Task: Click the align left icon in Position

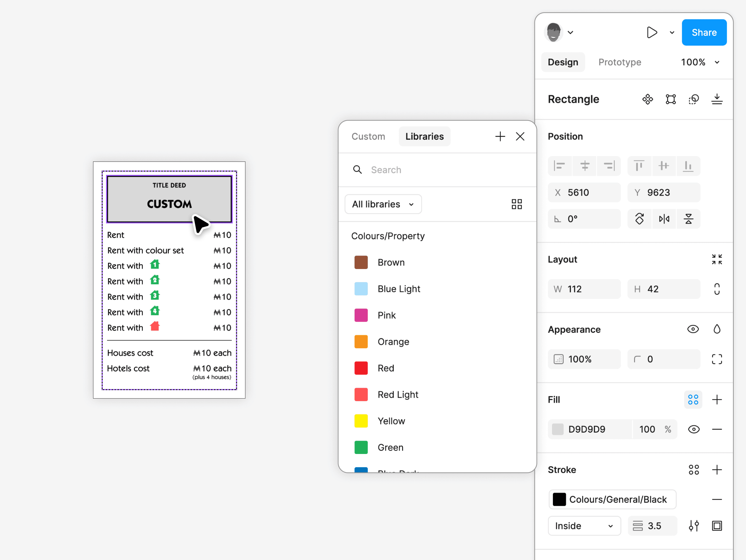Action: (559, 166)
